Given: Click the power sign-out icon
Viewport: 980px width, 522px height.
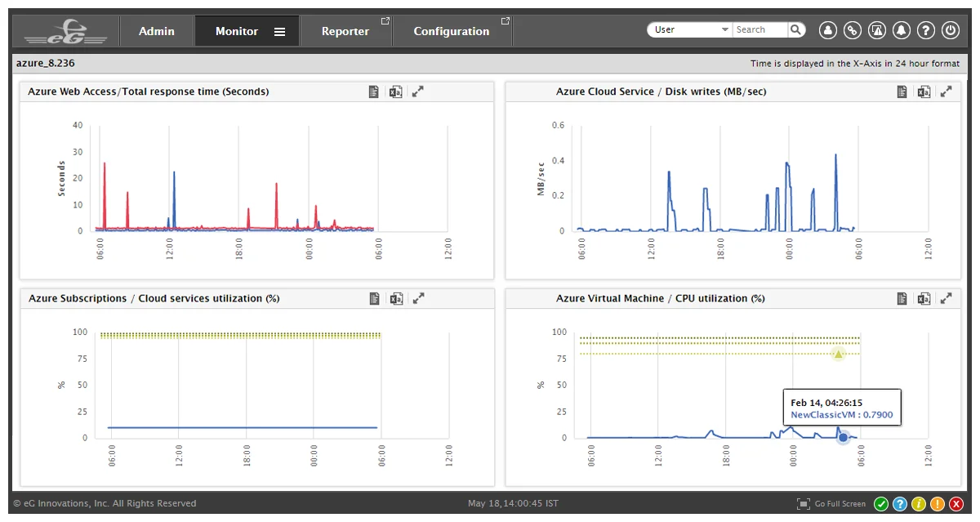Looking at the screenshot, I should [x=950, y=30].
